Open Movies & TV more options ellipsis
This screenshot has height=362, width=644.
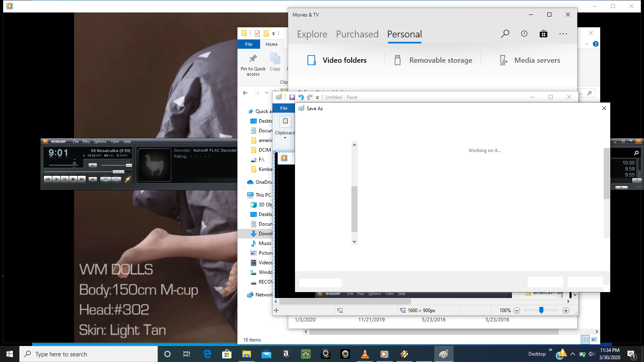[x=563, y=34]
